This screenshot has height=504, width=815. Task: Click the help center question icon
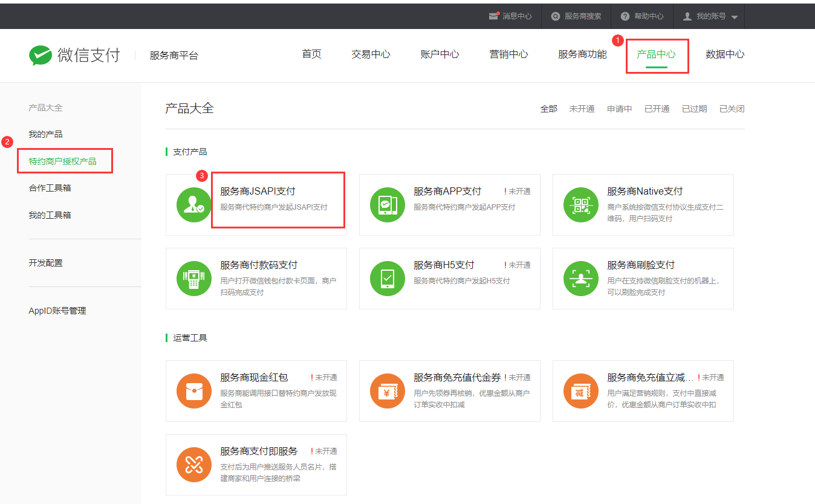[625, 16]
